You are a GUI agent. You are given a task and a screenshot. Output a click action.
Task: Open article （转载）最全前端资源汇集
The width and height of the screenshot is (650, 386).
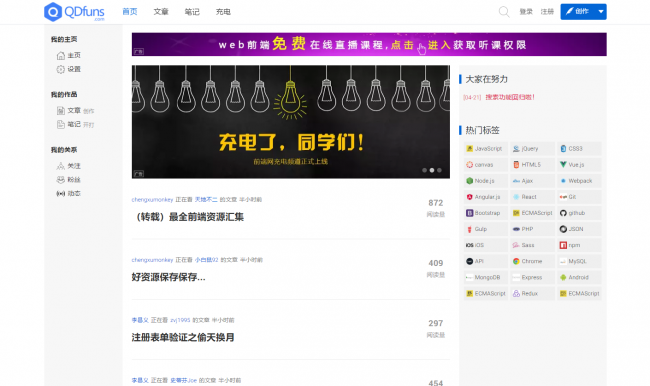[x=188, y=217]
